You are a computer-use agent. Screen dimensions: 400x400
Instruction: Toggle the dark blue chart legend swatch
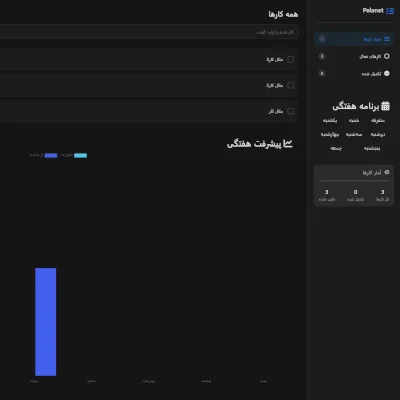tap(51, 155)
